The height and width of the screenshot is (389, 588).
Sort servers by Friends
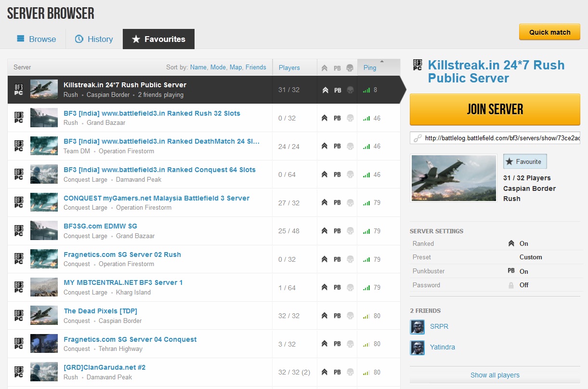(256, 67)
